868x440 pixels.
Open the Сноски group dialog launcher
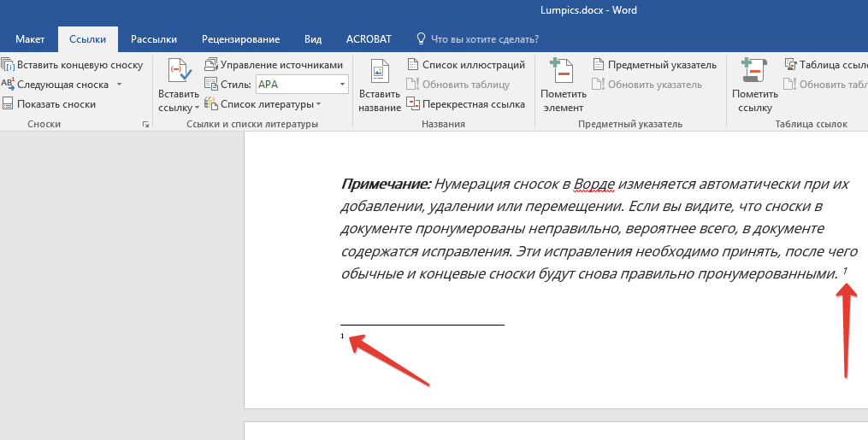click(145, 125)
